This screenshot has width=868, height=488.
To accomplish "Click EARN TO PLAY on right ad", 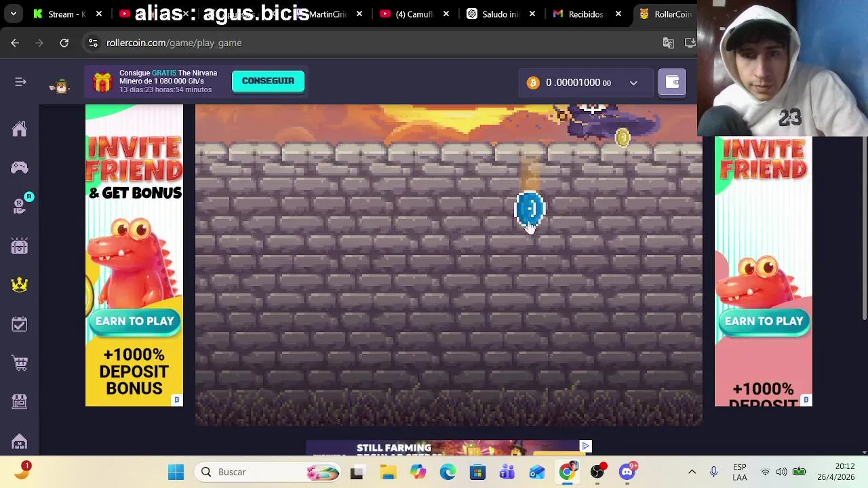I will click(x=764, y=321).
